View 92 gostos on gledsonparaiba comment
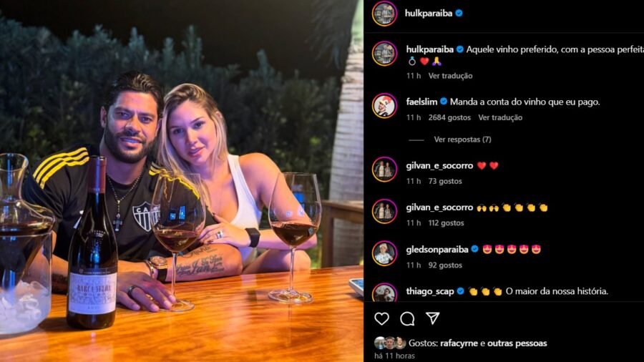Image resolution: width=644 pixels, height=362 pixels. [445, 265]
